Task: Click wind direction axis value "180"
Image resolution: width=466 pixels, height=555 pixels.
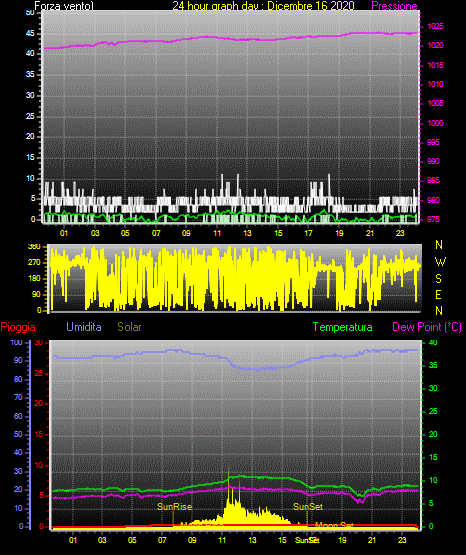Action: click(x=34, y=279)
